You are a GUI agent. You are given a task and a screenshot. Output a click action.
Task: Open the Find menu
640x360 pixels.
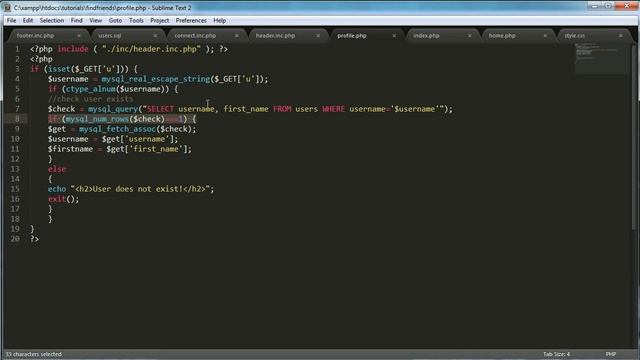point(77,20)
